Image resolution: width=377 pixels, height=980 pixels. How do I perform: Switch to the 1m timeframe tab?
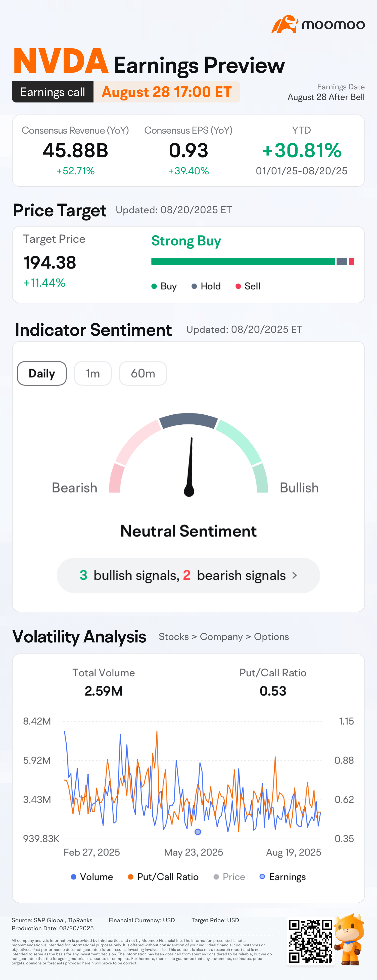point(93,373)
